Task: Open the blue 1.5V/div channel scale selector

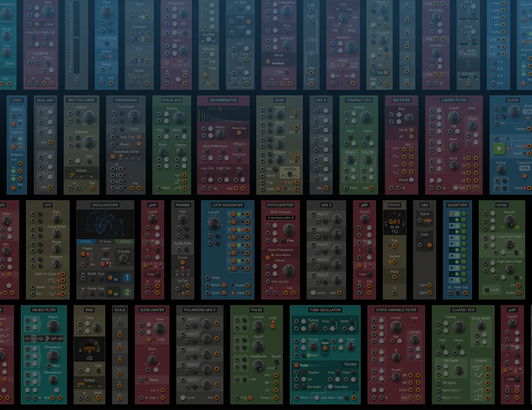Action: 85,242
